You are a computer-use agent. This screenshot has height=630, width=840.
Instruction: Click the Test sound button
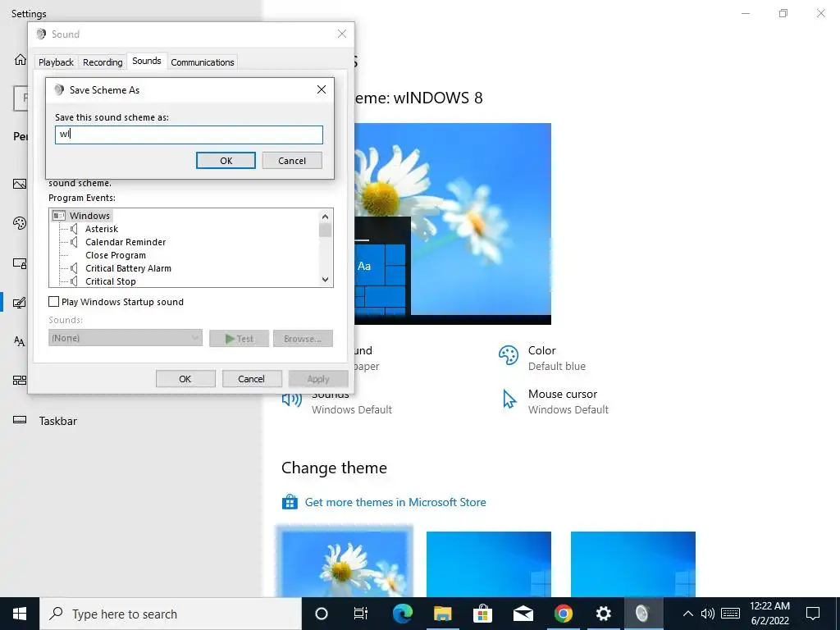click(x=239, y=339)
